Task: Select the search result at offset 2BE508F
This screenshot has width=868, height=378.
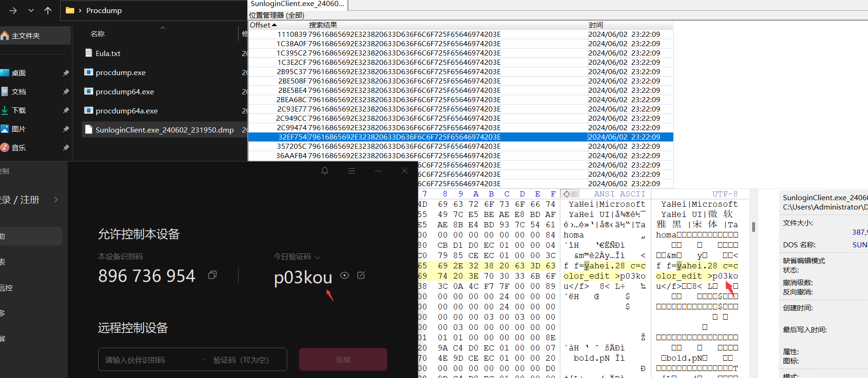Action: pyautogui.click(x=460, y=81)
